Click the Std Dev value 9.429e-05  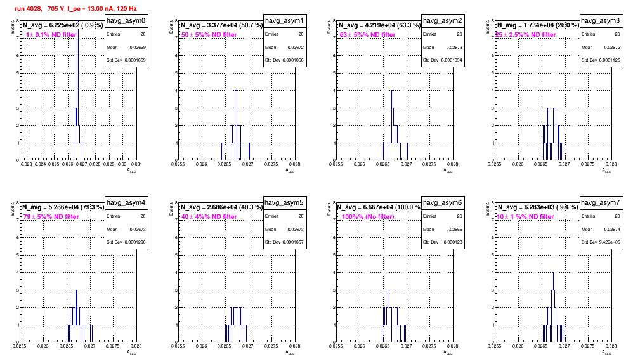click(611, 242)
